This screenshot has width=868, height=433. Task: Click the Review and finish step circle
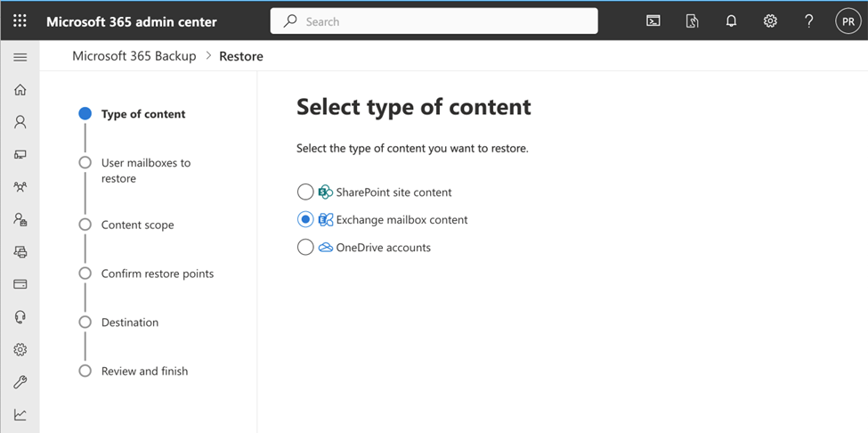tap(85, 371)
